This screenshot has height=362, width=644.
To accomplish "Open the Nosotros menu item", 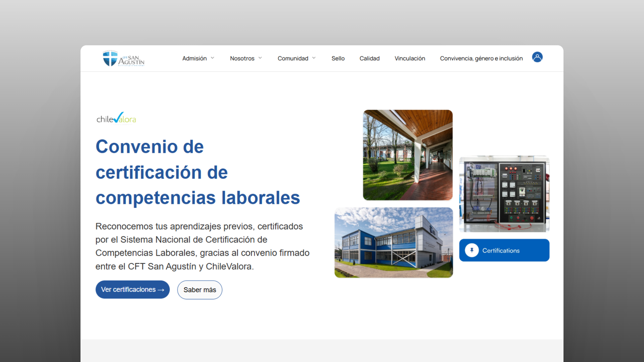I will point(242,58).
